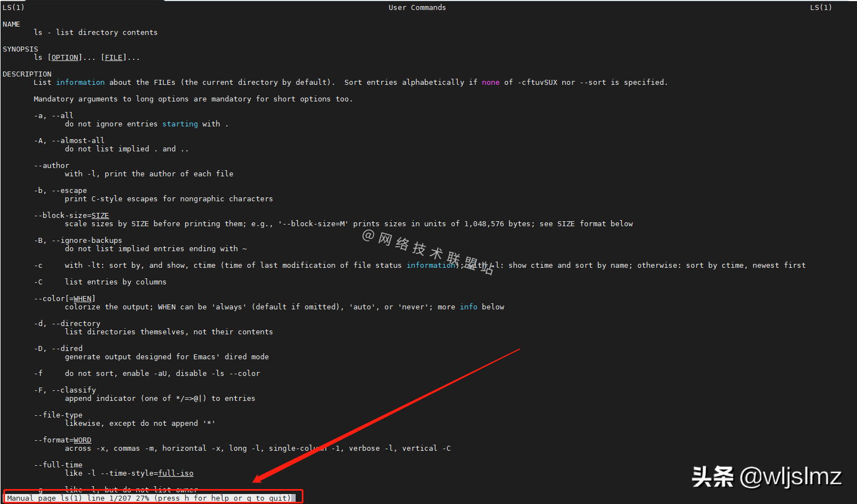Click the 'SYNOPSIS' section heading
Screen dimensions: 857x504
pos(20,49)
